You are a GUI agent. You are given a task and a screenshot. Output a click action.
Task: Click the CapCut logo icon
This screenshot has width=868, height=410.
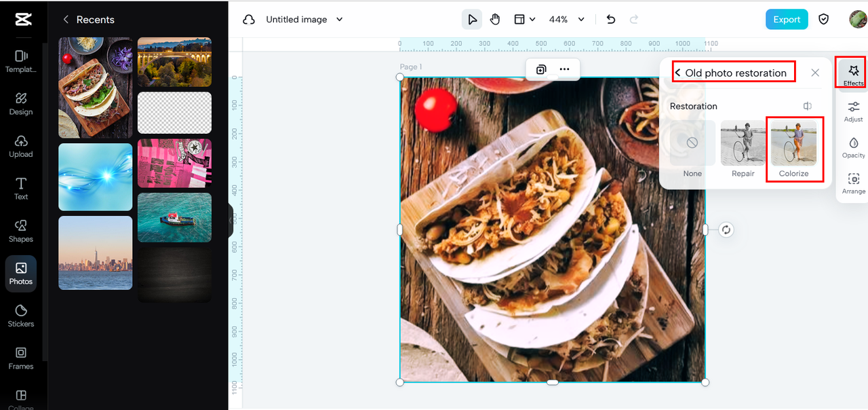click(x=23, y=19)
